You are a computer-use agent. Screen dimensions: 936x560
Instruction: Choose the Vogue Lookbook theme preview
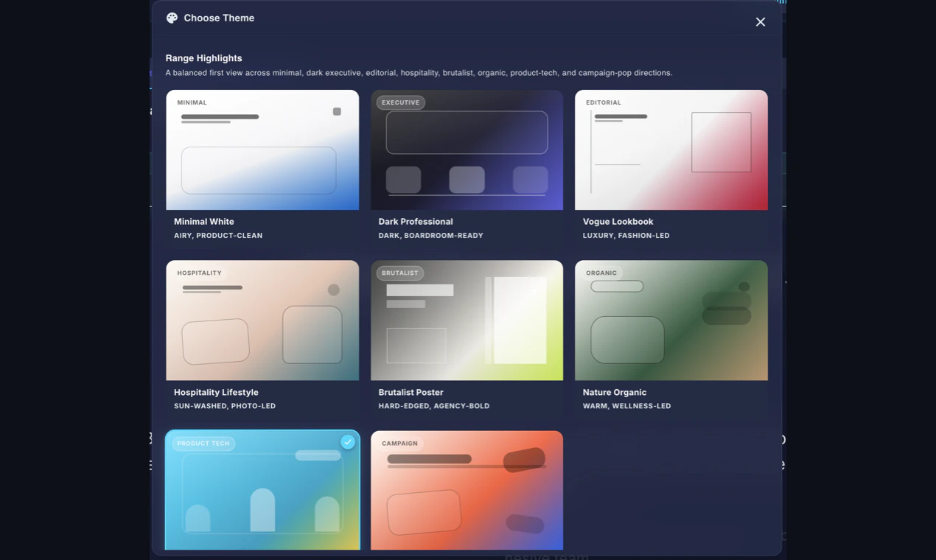pyautogui.click(x=671, y=150)
